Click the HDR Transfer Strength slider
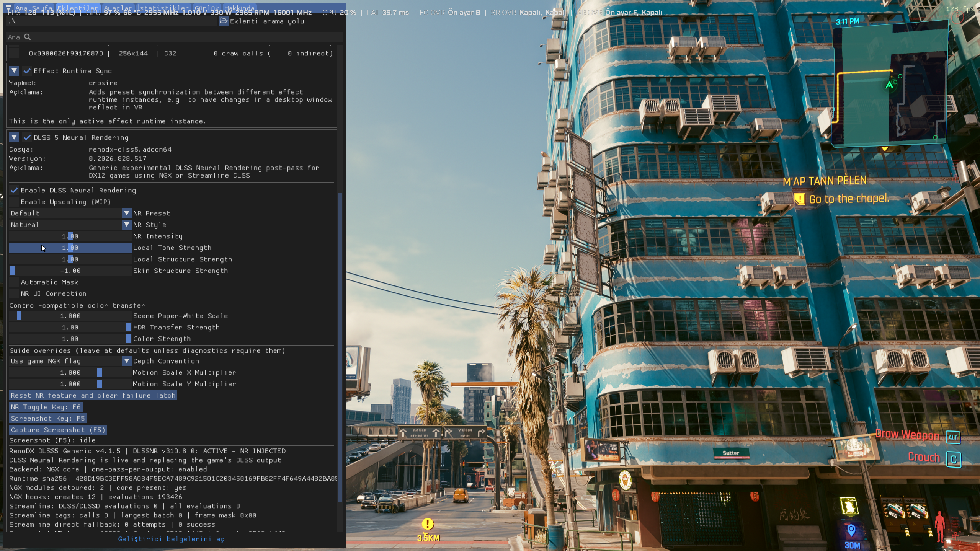 (x=70, y=327)
